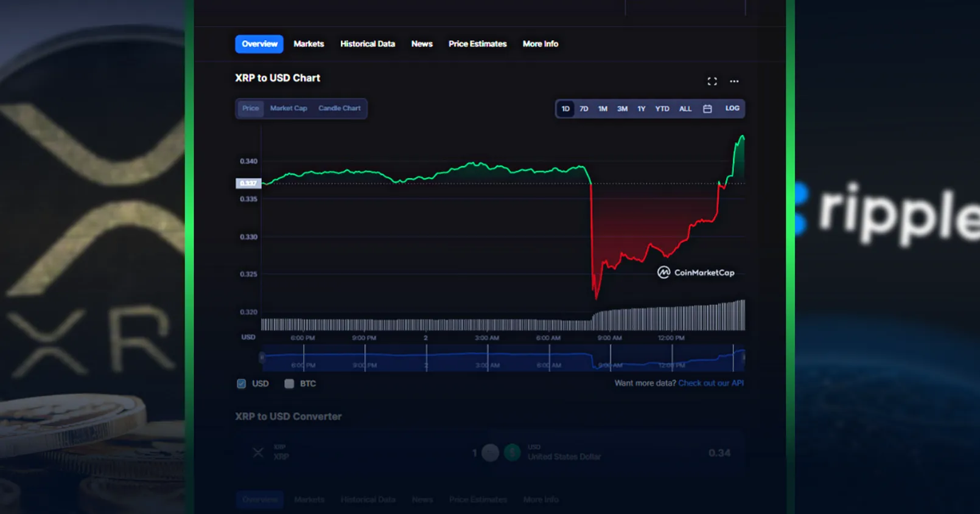Click the left handle of range slider

point(262,357)
